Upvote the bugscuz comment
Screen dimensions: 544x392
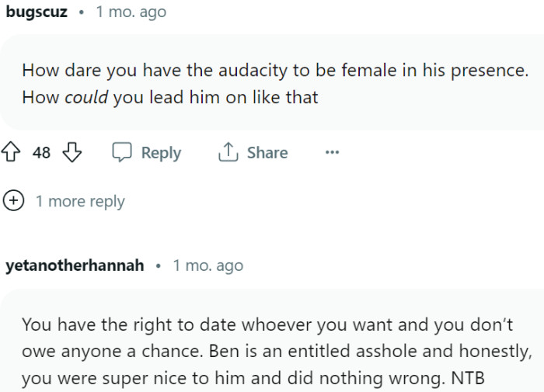[12, 153]
